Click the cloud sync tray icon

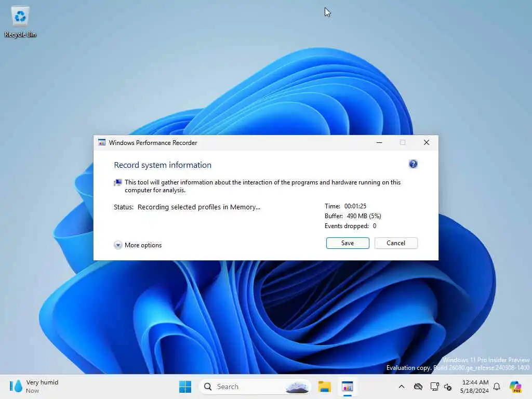click(x=418, y=387)
